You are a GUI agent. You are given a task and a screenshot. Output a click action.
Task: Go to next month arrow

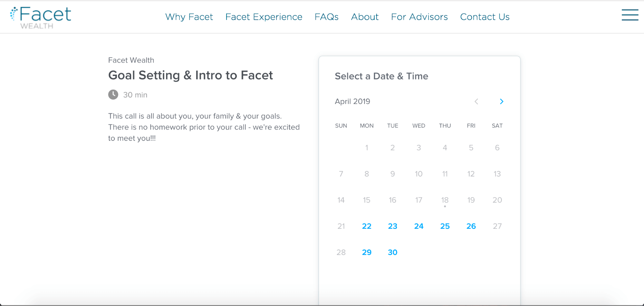pos(501,101)
